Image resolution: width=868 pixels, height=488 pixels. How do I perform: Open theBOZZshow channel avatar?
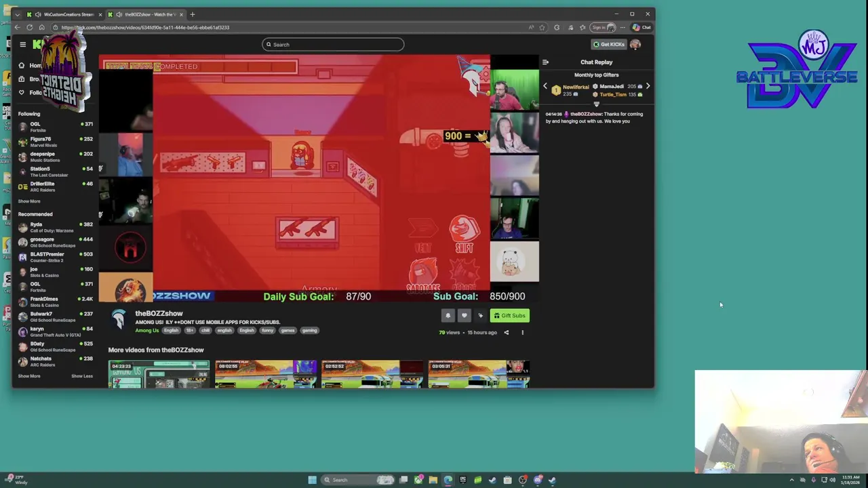point(119,319)
